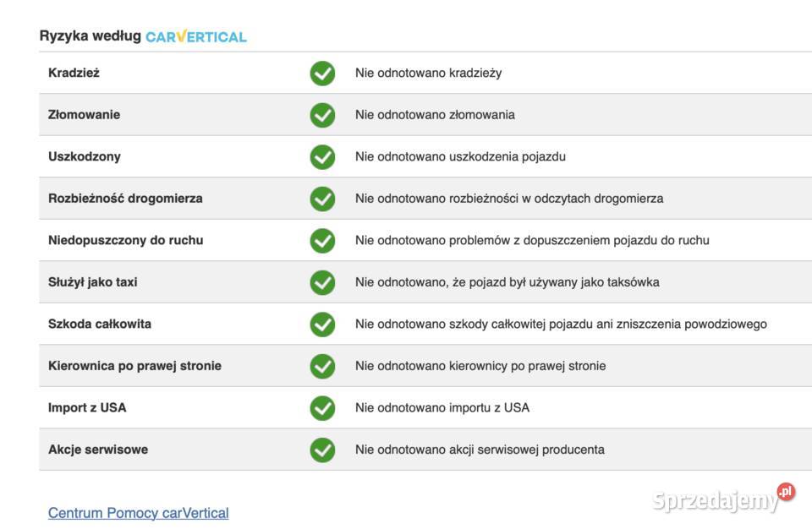This screenshot has height=529, width=812.
Task: Click 'Nie odnotowano uszkodzenia pojazdu' text
Action: pos(460,157)
